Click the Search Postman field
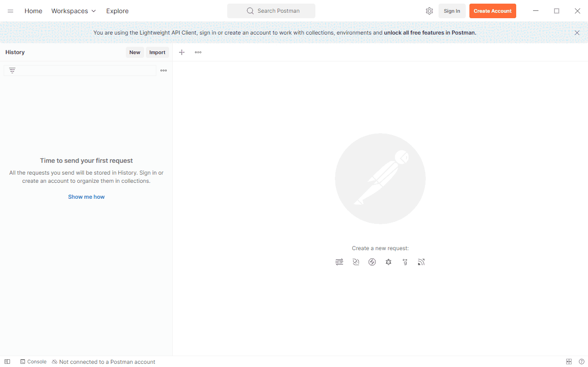The height and width of the screenshot is (367, 588). pyautogui.click(x=271, y=11)
